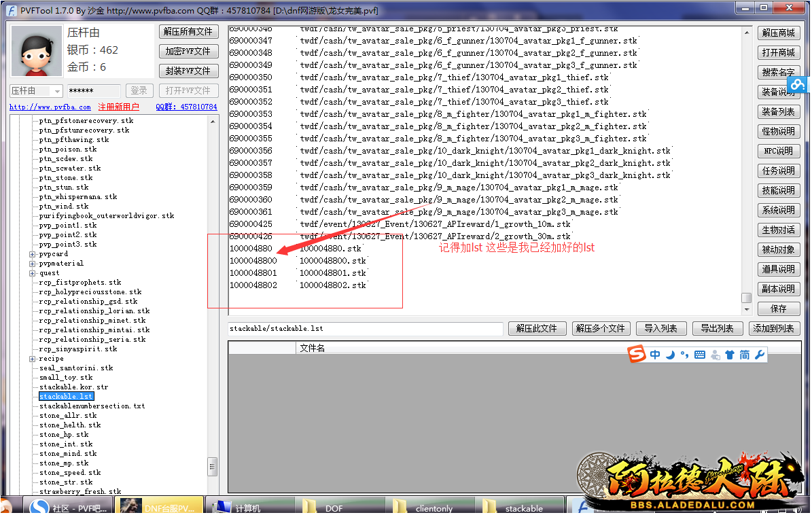
Task: Open the skin (shirt) icon on the IME bar
Action: 729,355
